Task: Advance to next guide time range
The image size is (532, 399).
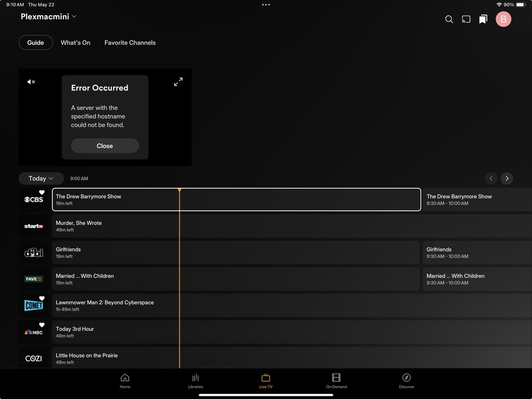Action: [x=507, y=178]
